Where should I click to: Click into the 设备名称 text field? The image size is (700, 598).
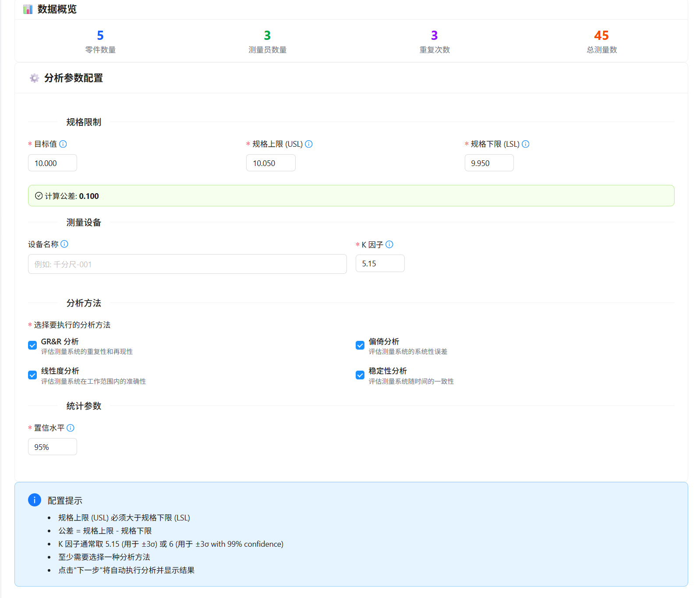(x=187, y=264)
